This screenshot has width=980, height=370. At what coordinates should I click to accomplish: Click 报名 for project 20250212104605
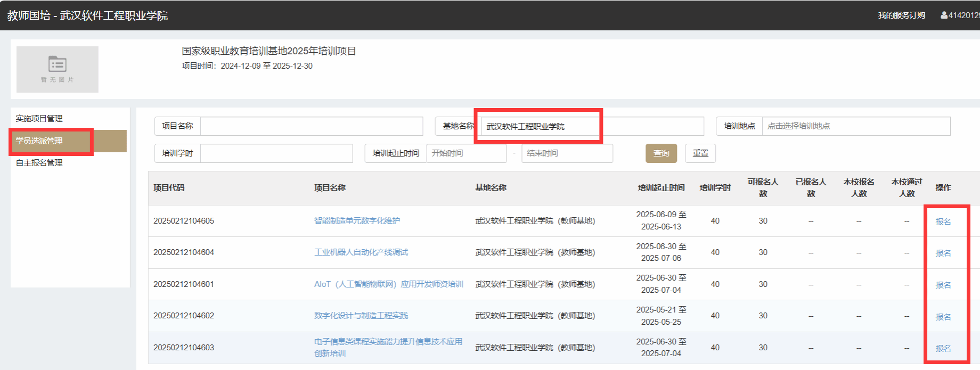pos(943,221)
